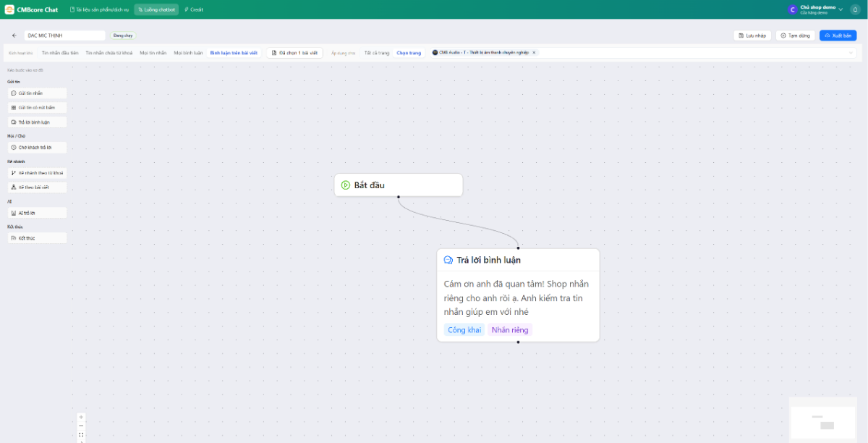Open the Luồng chatbot tab
868x443 pixels.
point(156,9)
